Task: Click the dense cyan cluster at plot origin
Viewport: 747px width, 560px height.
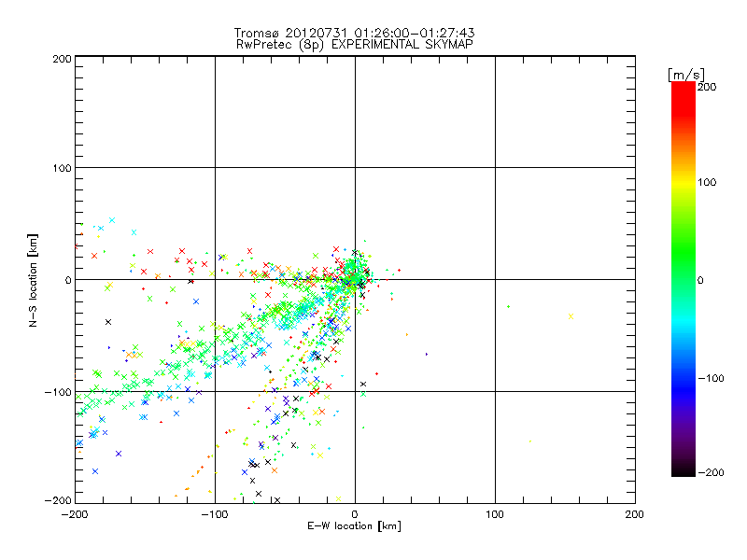Action: coord(354,273)
